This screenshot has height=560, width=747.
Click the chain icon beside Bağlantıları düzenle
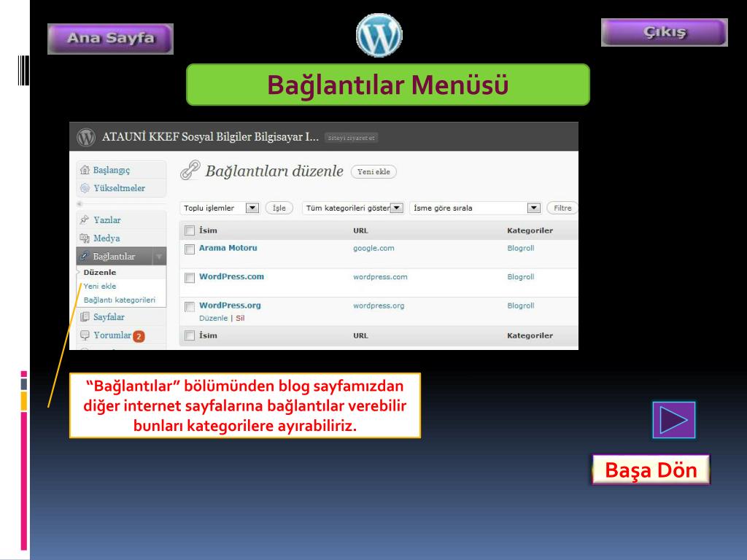coord(190,170)
